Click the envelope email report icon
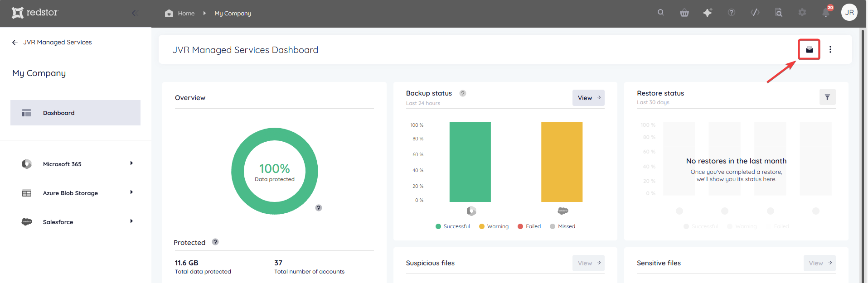 pyautogui.click(x=809, y=49)
